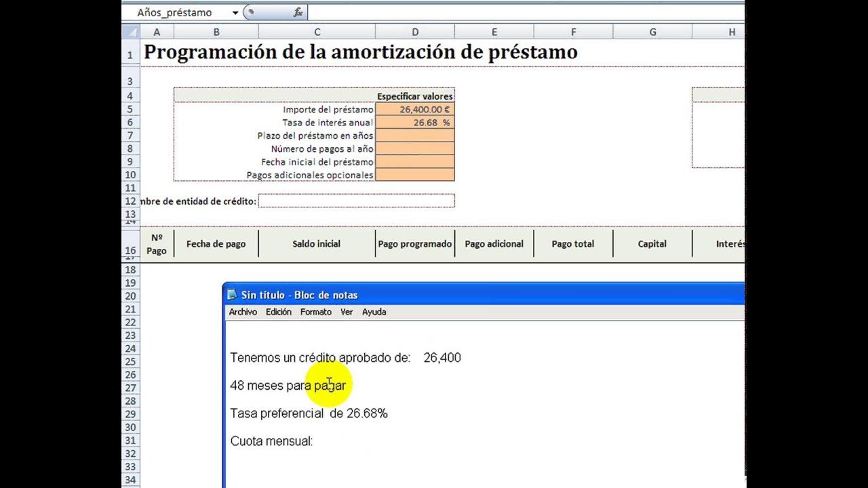Open the Formato menu in Bloc de notas
This screenshot has width=868, height=488.
(316, 312)
